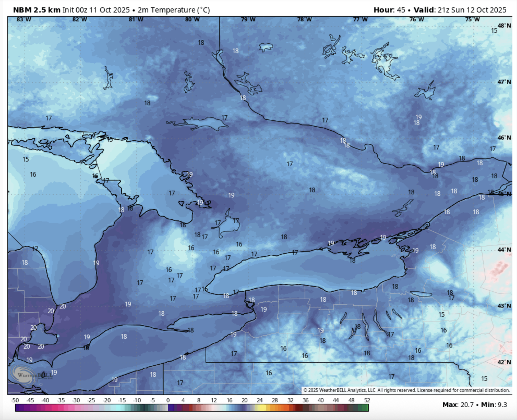Image resolution: width=517 pixels, height=420 pixels.
Task: Click the 'Max: 20.7' readout
Action: pyautogui.click(x=458, y=405)
